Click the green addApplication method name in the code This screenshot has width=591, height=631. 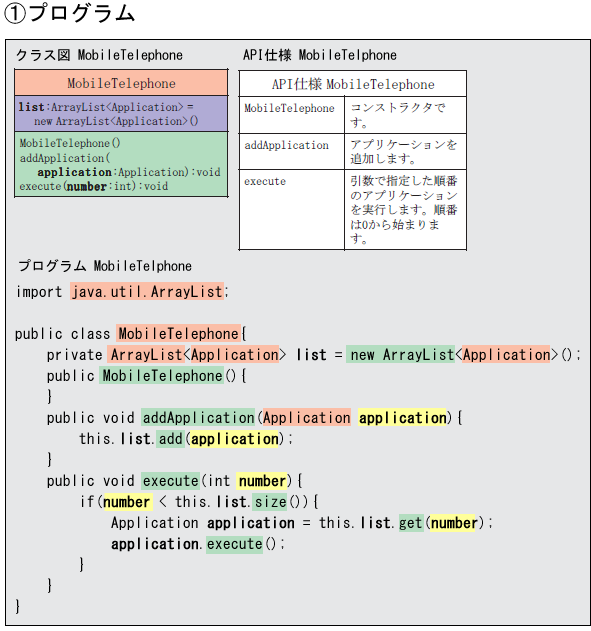(198, 418)
